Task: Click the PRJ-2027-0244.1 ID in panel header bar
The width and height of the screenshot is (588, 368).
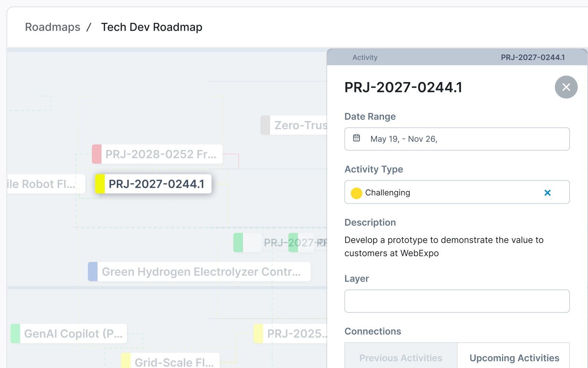Action: 533,57
